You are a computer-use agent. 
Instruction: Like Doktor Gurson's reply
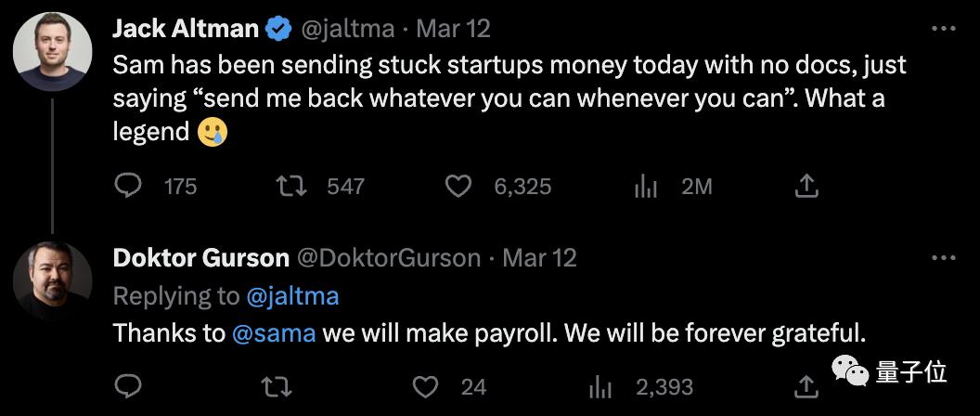pyautogui.click(x=425, y=385)
